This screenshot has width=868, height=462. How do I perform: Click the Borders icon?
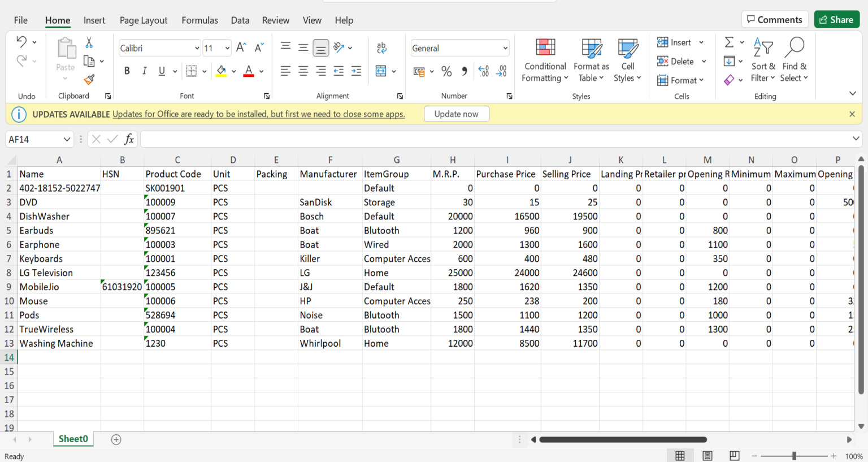192,71
